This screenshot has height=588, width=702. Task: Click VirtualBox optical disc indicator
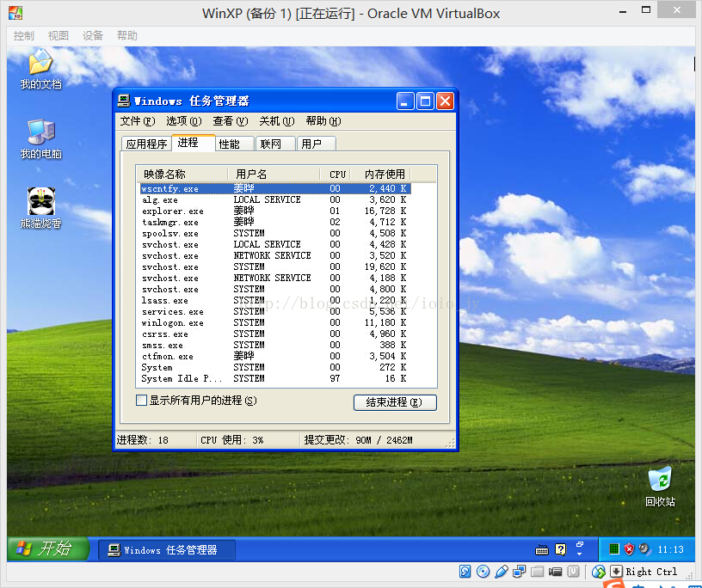coord(483,572)
